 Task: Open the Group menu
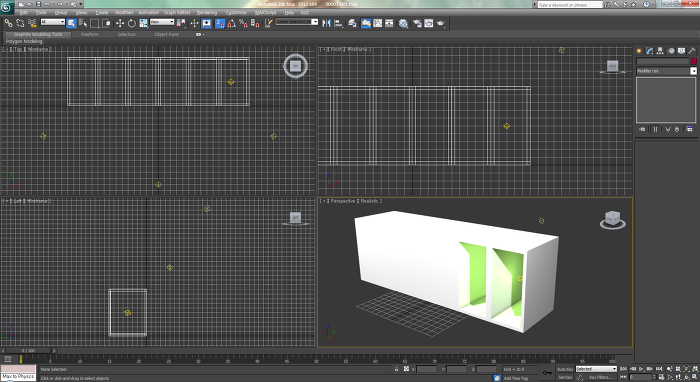[x=61, y=12]
